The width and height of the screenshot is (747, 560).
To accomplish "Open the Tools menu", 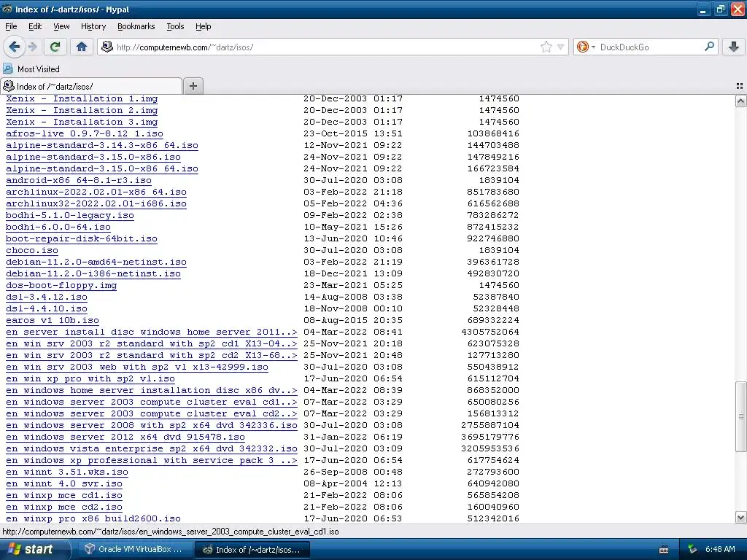I will tap(175, 27).
